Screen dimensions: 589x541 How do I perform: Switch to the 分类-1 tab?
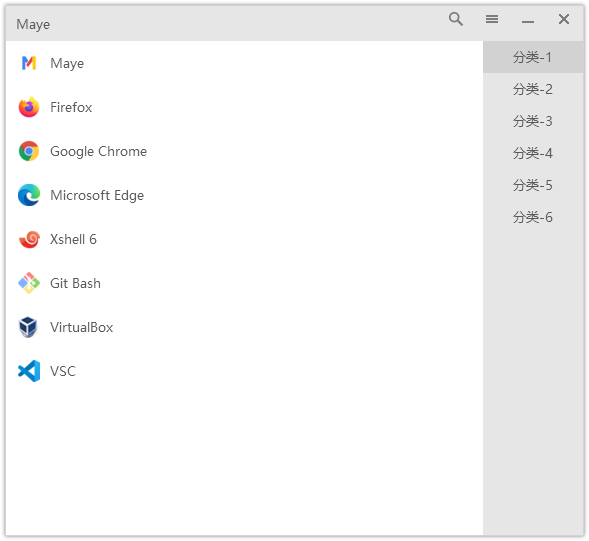pos(533,57)
